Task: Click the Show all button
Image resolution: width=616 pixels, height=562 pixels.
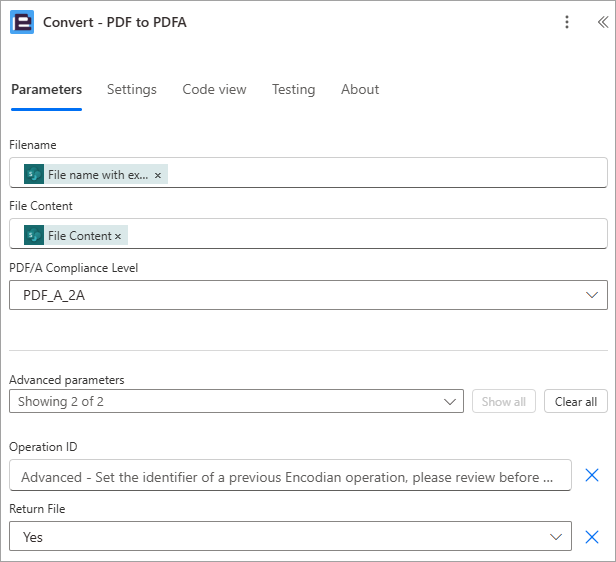Action: point(504,401)
